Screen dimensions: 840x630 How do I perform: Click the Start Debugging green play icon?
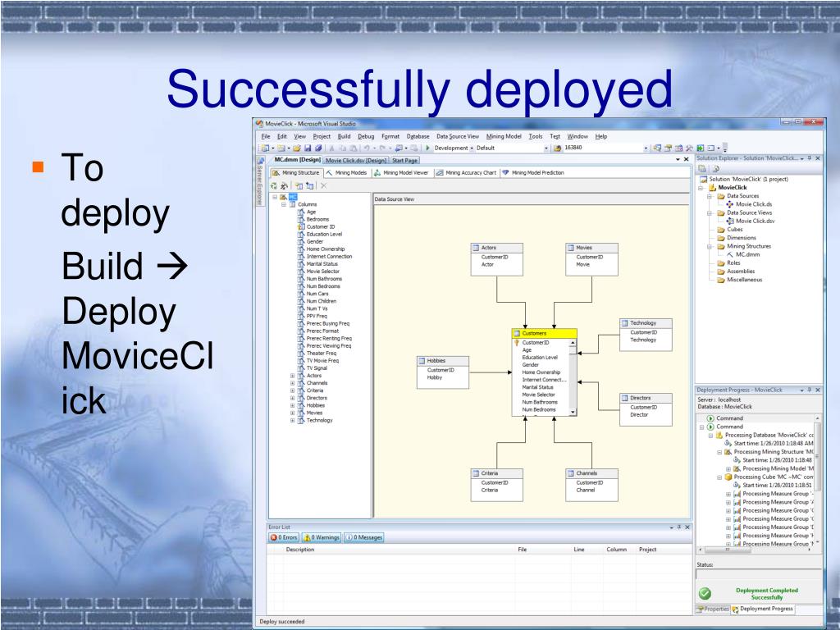(x=427, y=148)
